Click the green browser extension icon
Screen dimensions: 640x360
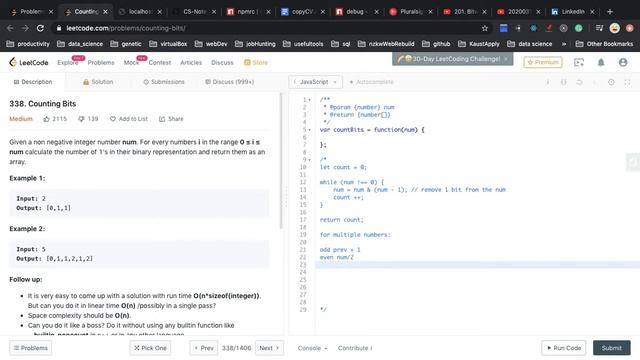point(578,28)
